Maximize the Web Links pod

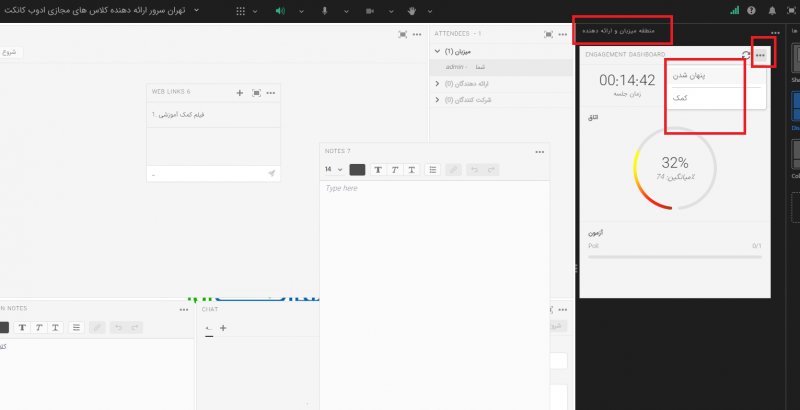[x=256, y=92]
